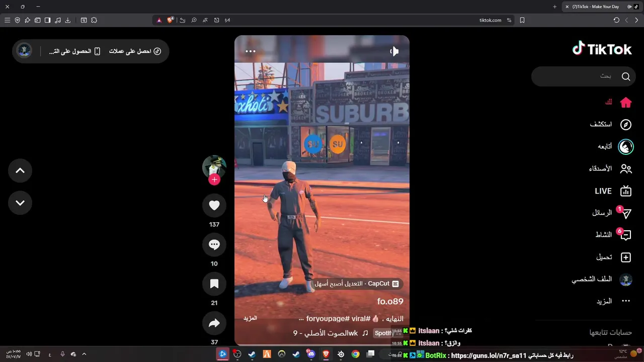Expand the caption with المزيد link
644x362 pixels.
click(251, 318)
